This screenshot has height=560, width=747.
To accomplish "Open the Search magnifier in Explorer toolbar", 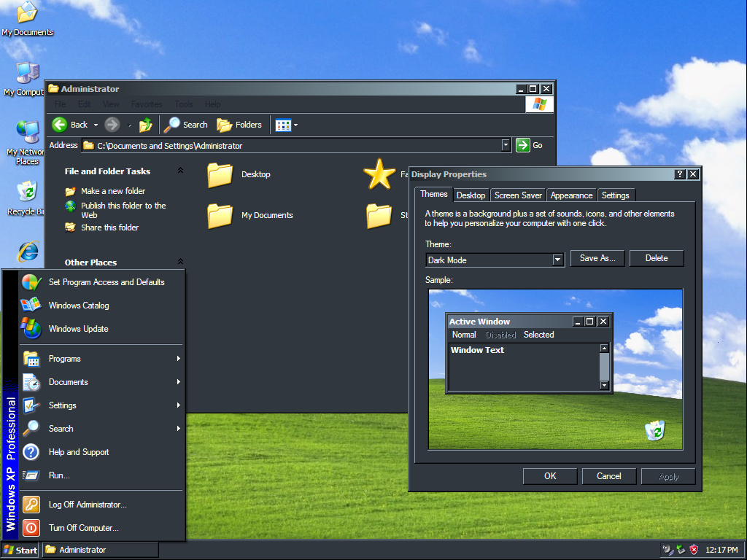I will [x=173, y=125].
